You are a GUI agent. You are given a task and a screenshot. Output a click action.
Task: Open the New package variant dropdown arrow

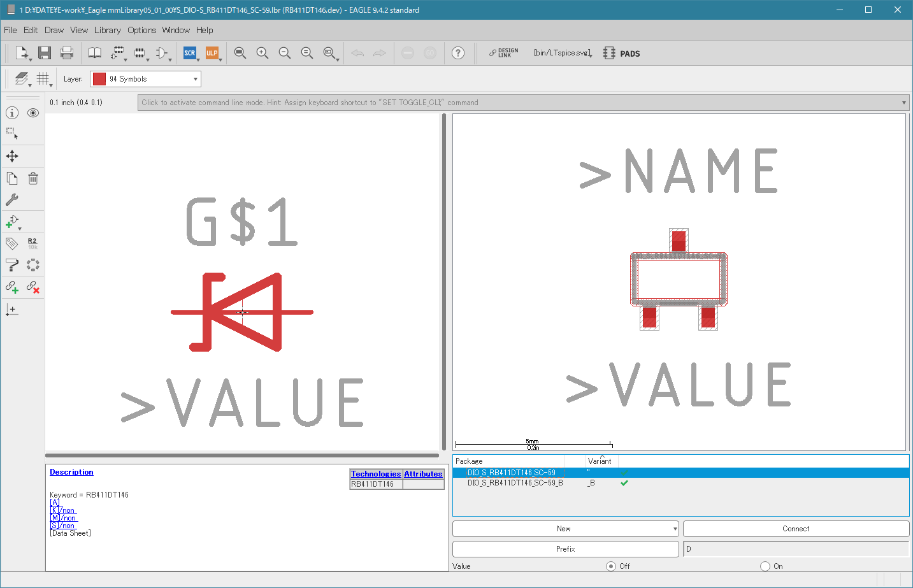coord(675,529)
